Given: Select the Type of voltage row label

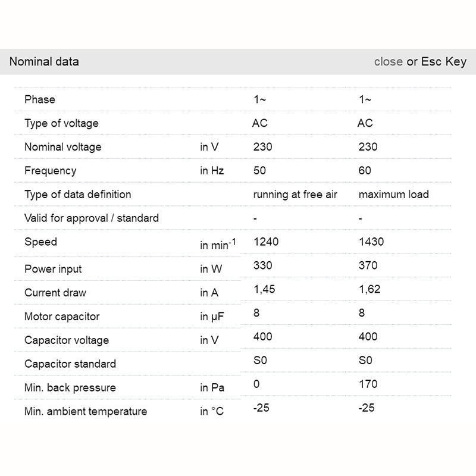Looking at the screenshot, I should point(61,123).
